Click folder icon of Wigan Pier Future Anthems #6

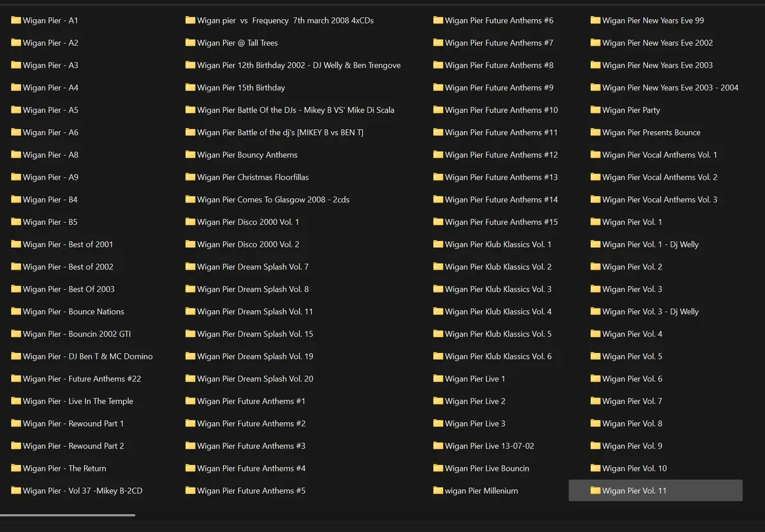(438, 20)
